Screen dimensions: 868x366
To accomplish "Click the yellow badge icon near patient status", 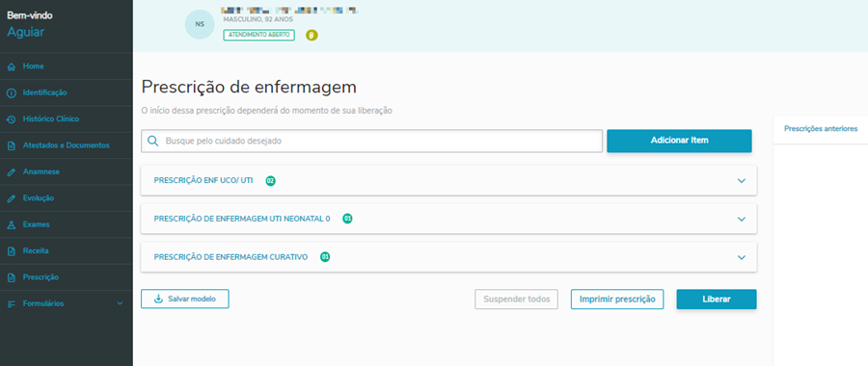I will tap(312, 36).
